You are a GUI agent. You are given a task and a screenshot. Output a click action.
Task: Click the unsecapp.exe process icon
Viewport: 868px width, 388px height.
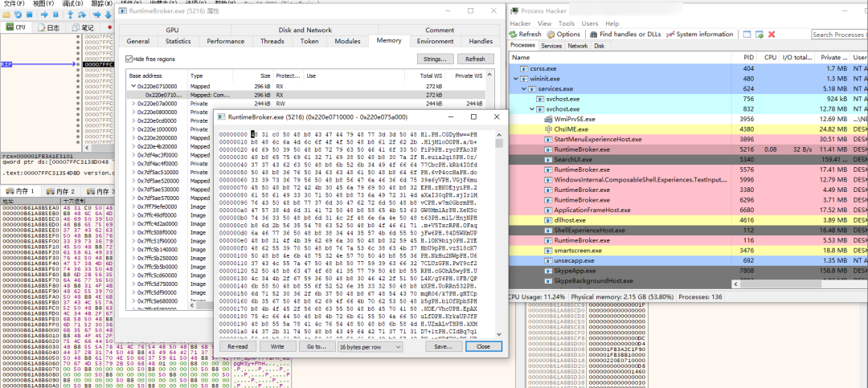tap(549, 261)
